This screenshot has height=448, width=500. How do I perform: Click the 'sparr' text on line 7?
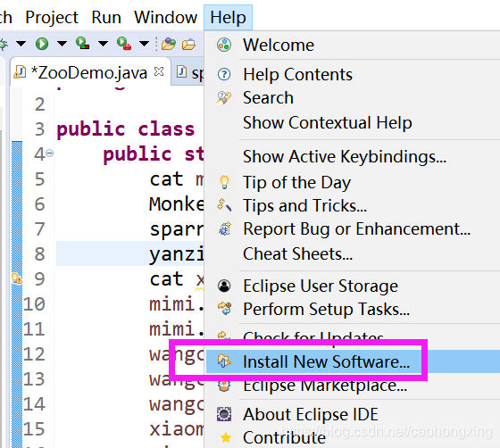177,229
